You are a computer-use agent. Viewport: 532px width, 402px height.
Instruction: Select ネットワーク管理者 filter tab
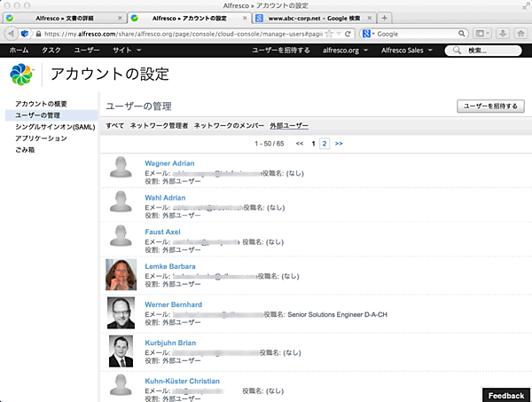click(x=159, y=126)
